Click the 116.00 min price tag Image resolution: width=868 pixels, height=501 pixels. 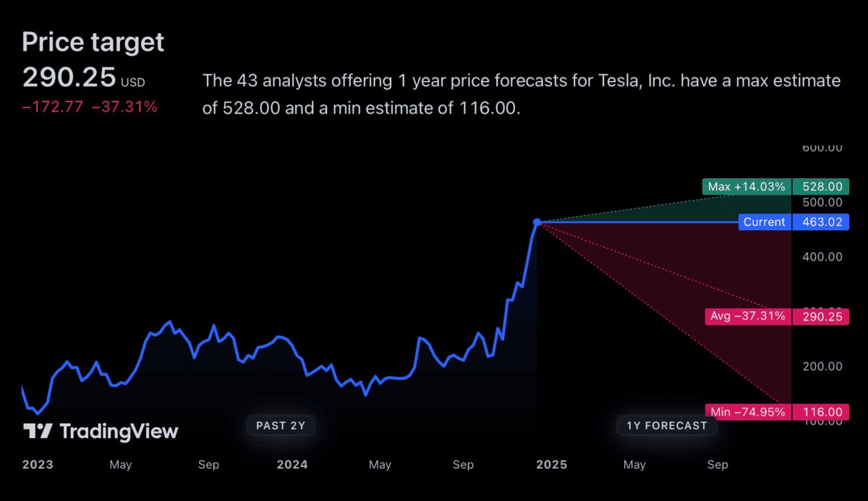(821, 412)
